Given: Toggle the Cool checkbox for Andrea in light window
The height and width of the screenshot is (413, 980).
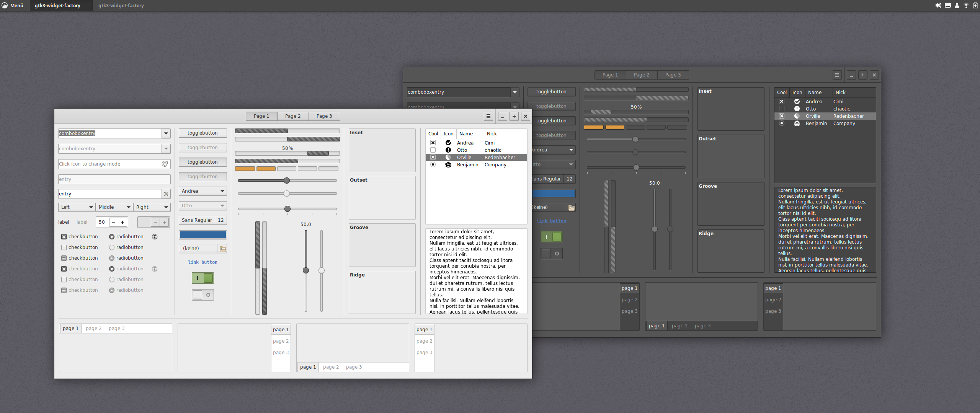Looking at the screenshot, I should click(433, 143).
